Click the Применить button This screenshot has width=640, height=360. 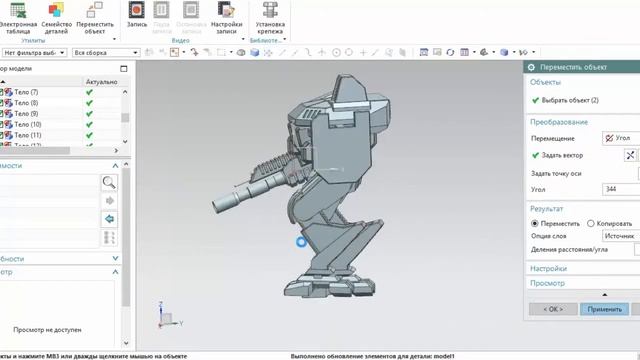(x=604, y=309)
